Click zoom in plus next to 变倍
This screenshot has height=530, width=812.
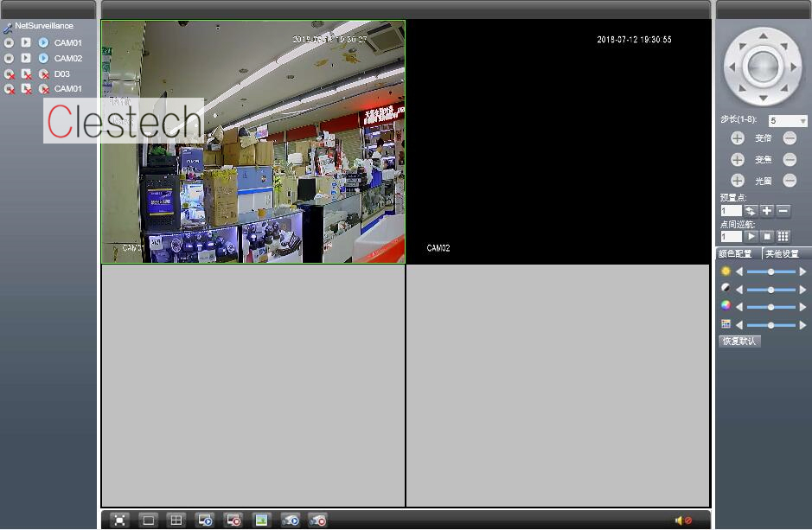point(738,138)
